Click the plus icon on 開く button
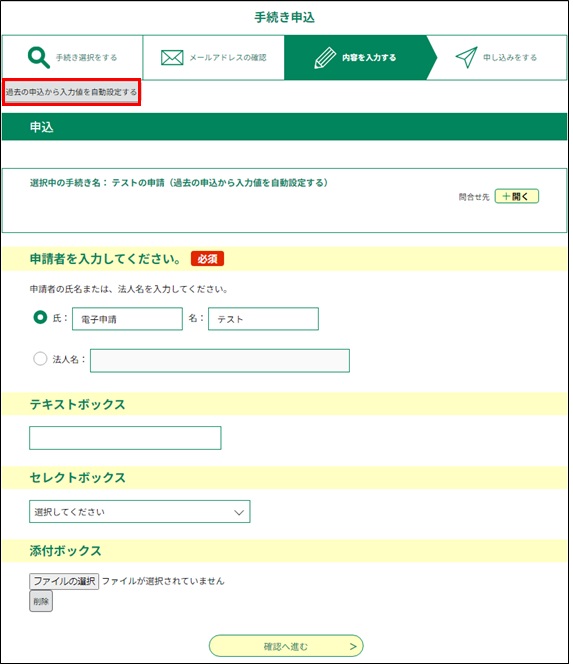Screen dimensions: 573x668 506,196
